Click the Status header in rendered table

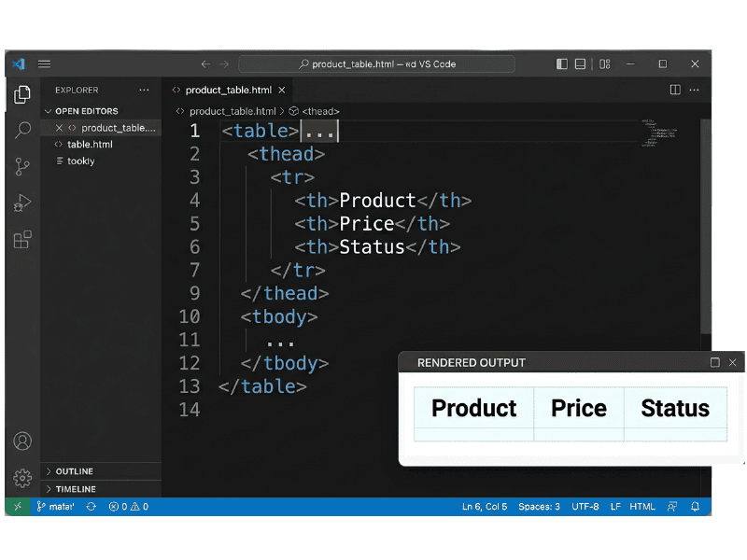(x=675, y=408)
